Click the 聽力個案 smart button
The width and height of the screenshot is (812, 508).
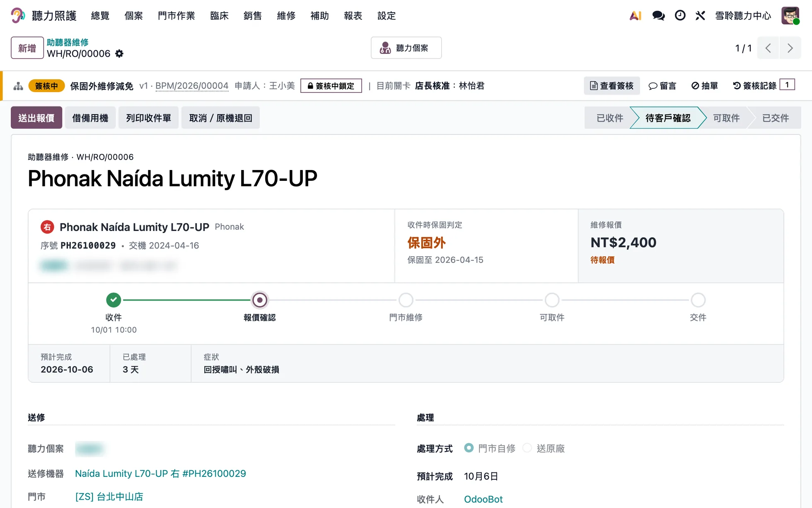[x=406, y=48]
